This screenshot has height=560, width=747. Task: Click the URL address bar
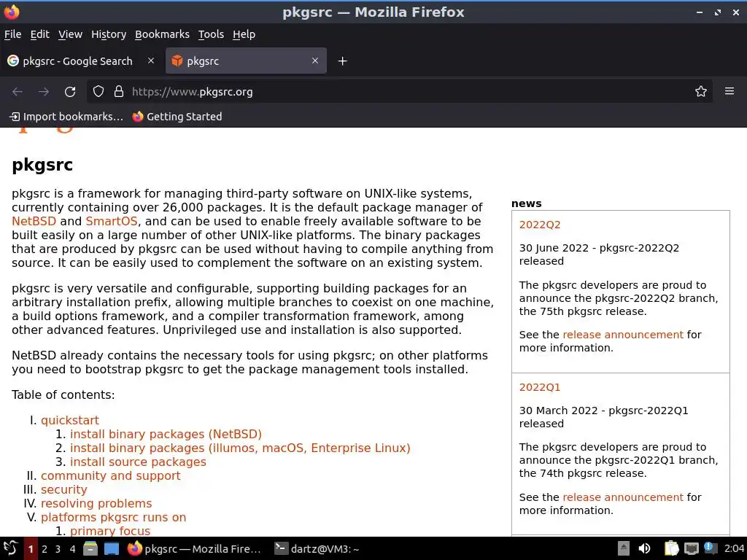tap(400, 91)
